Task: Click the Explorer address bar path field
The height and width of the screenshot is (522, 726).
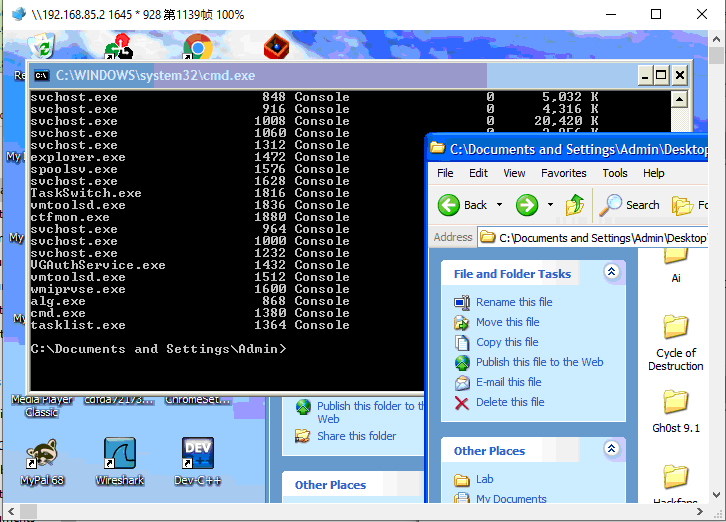Action: [600, 238]
